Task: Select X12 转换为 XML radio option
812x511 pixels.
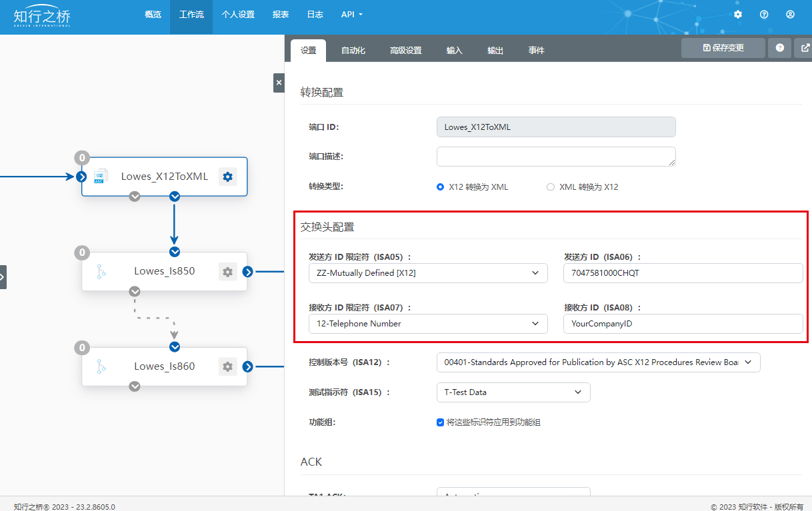Action: pyautogui.click(x=440, y=187)
